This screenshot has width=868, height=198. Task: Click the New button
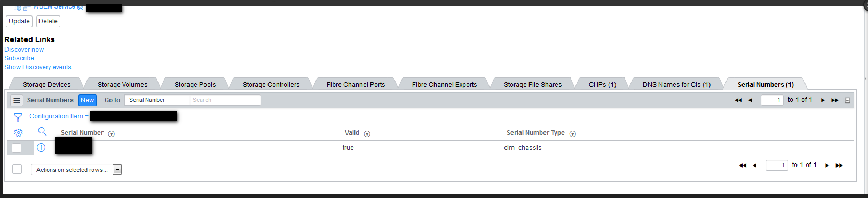pos(88,100)
